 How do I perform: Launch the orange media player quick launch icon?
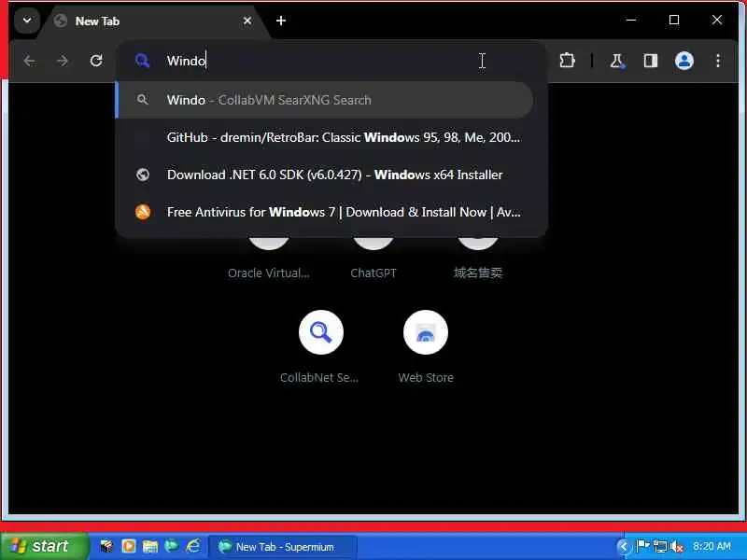point(129,546)
